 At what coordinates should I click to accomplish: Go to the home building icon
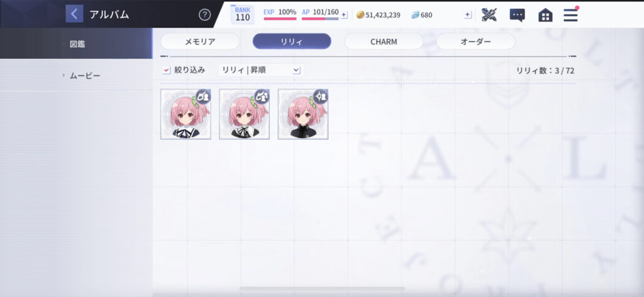pos(545,15)
